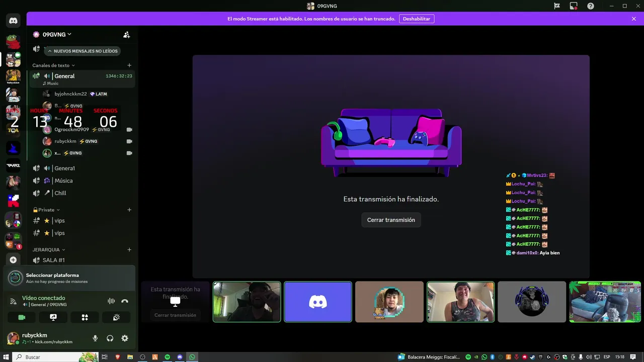Open the help question mark icon
644x362 pixels.
coord(591,6)
